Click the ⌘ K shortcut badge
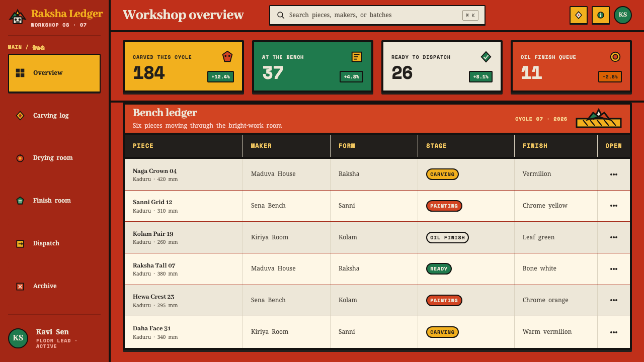Image resolution: width=644 pixels, height=362 pixels. point(470,15)
